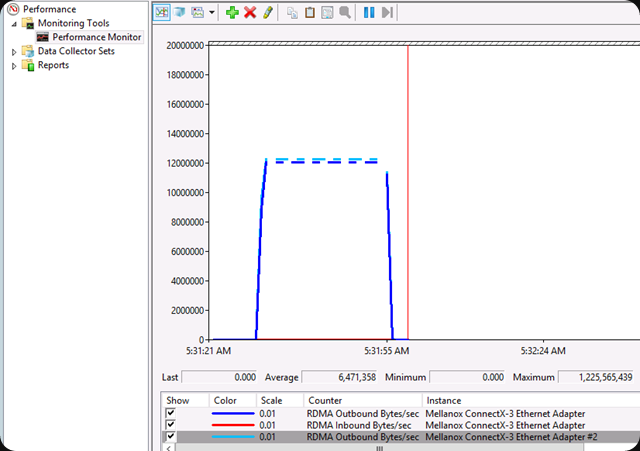Click Counter column header
Screen dimensions: 640x451
click(363, 400)
